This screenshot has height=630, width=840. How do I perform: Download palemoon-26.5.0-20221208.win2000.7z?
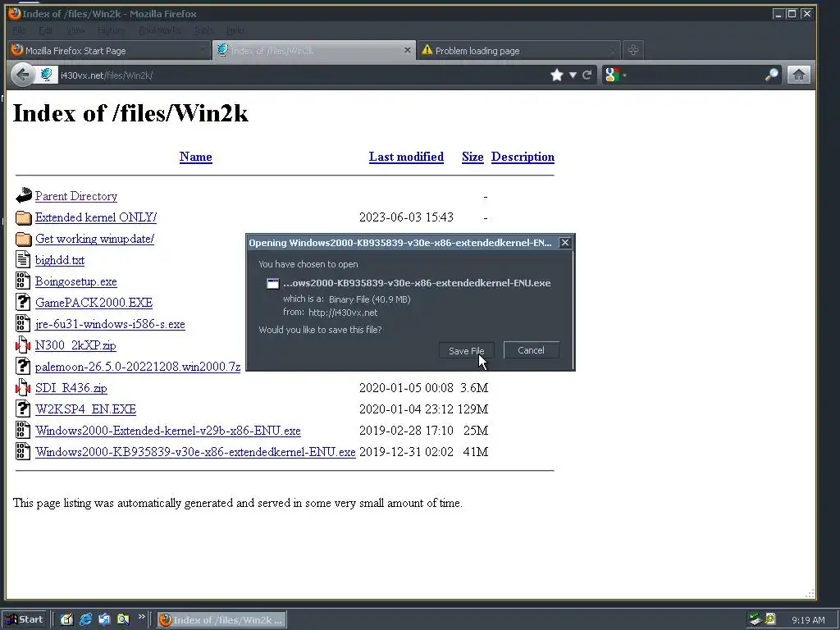[138, 367]
